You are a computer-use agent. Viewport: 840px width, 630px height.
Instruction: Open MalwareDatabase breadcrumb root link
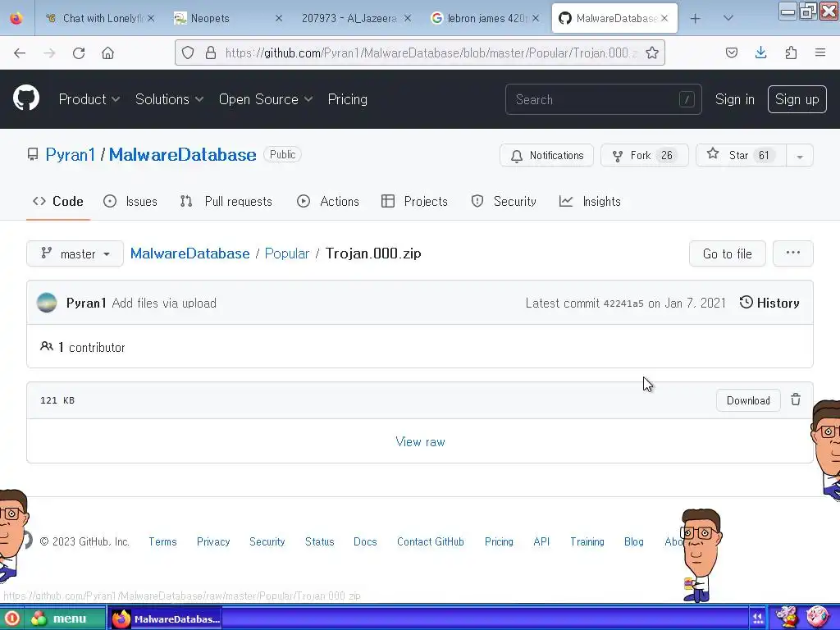(189, 253)
